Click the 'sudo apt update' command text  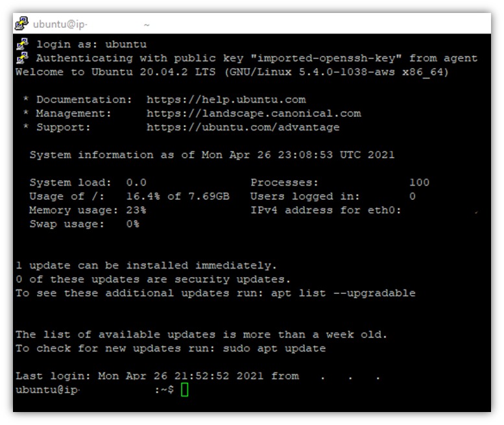(x=274, y=348)
